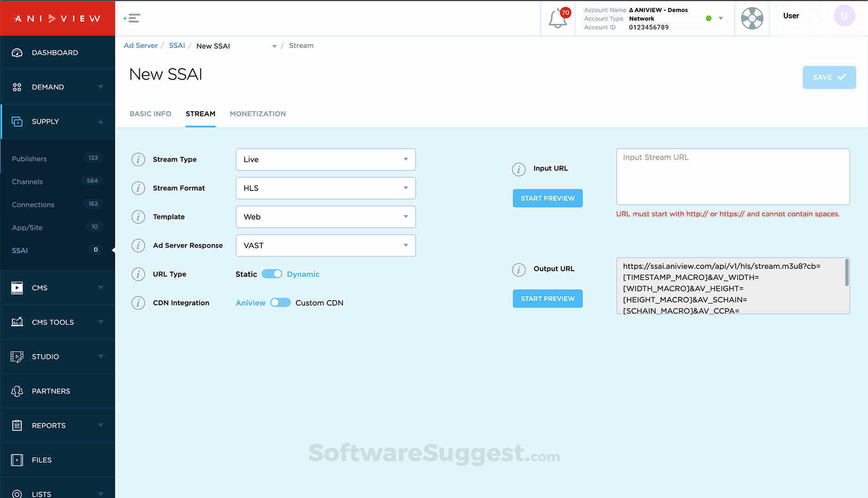Select the Supply section icon
868x498 pixels.
tap(17, 121)
